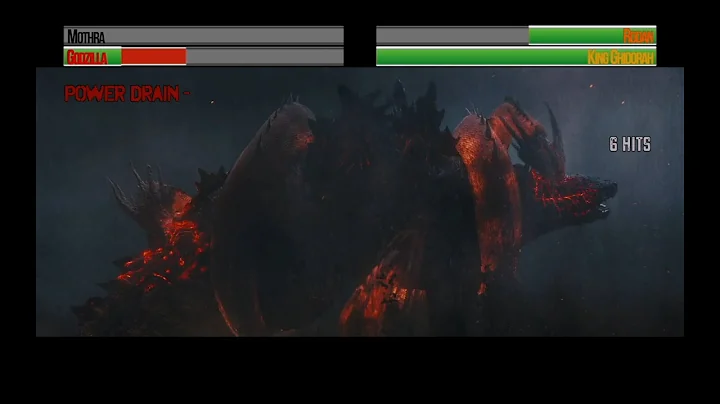Click Mothra's empty health bar
This screenshot has width=720, height=404.
pyautogui.click(x=203, y=36)
